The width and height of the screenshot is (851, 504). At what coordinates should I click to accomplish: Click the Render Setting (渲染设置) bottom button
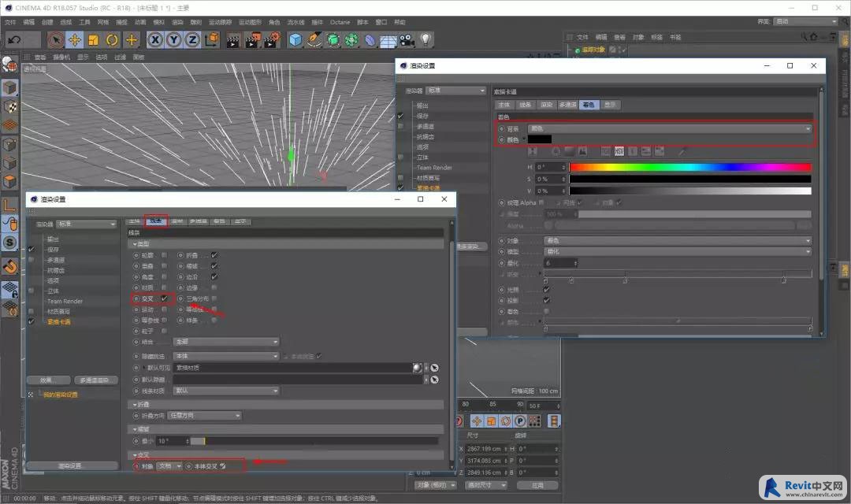click(72, 465)
